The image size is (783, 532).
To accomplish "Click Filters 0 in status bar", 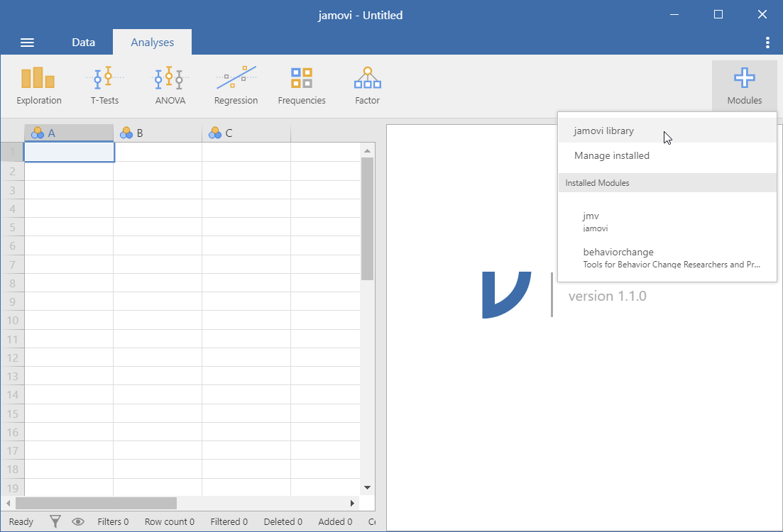I will pos(113,521).
